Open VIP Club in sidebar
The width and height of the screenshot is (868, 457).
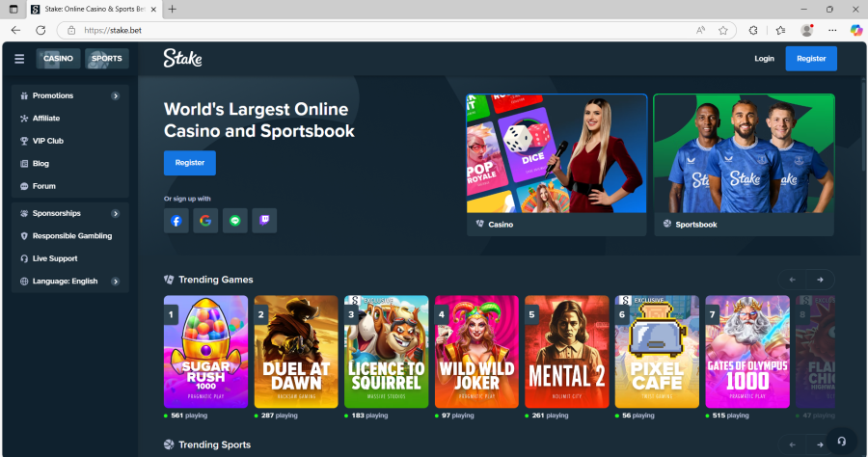(x=70, y=141)
